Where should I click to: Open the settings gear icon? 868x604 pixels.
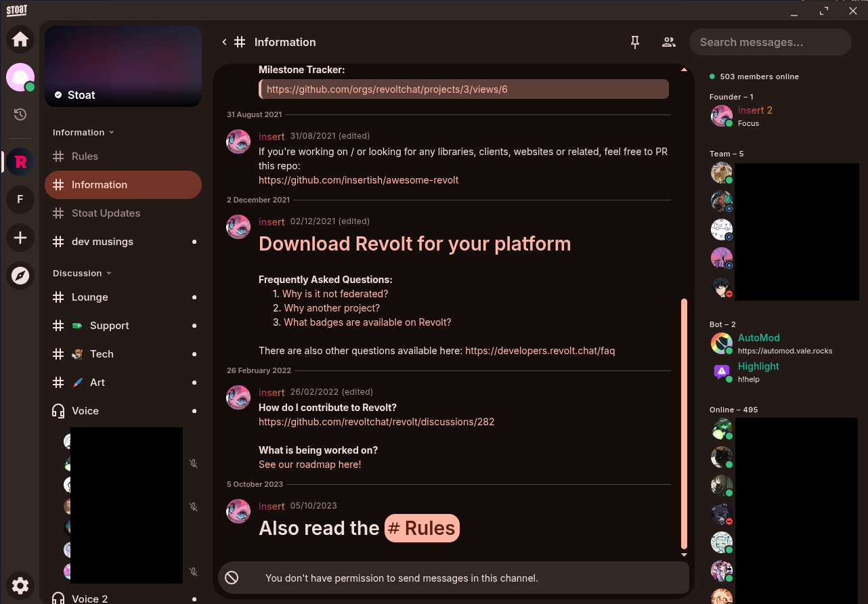pyautogui.click(x=20, y=586)
